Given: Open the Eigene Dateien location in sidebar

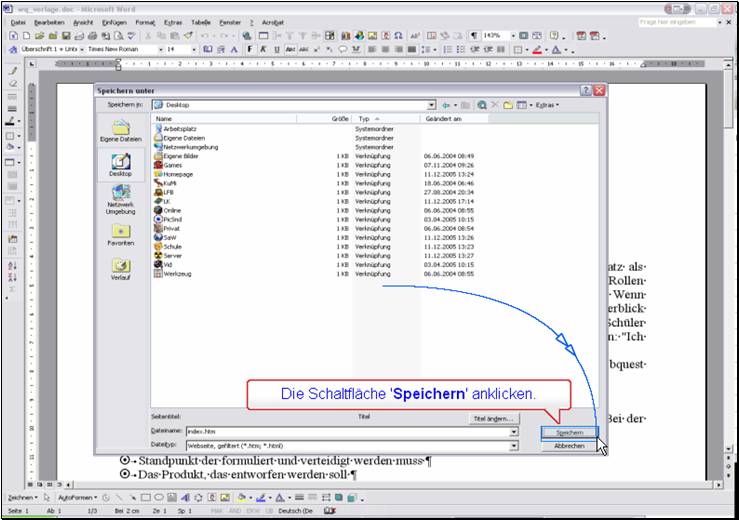Looking at the screenshot, I should (120, 131).
